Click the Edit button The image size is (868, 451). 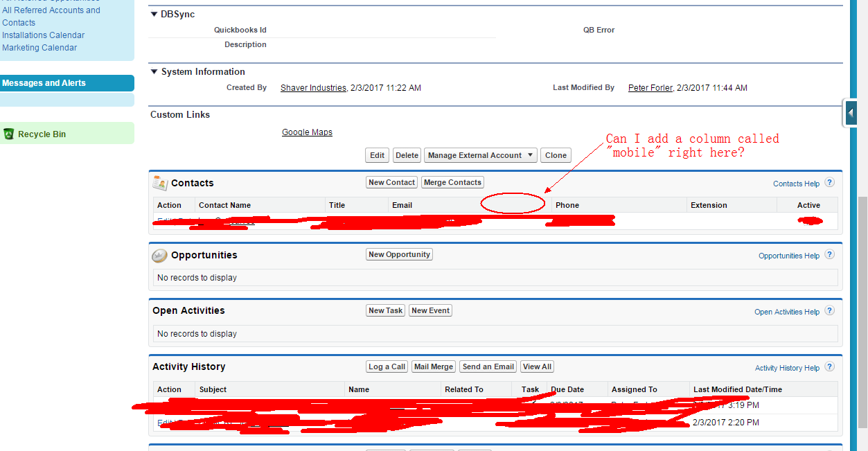377,155
